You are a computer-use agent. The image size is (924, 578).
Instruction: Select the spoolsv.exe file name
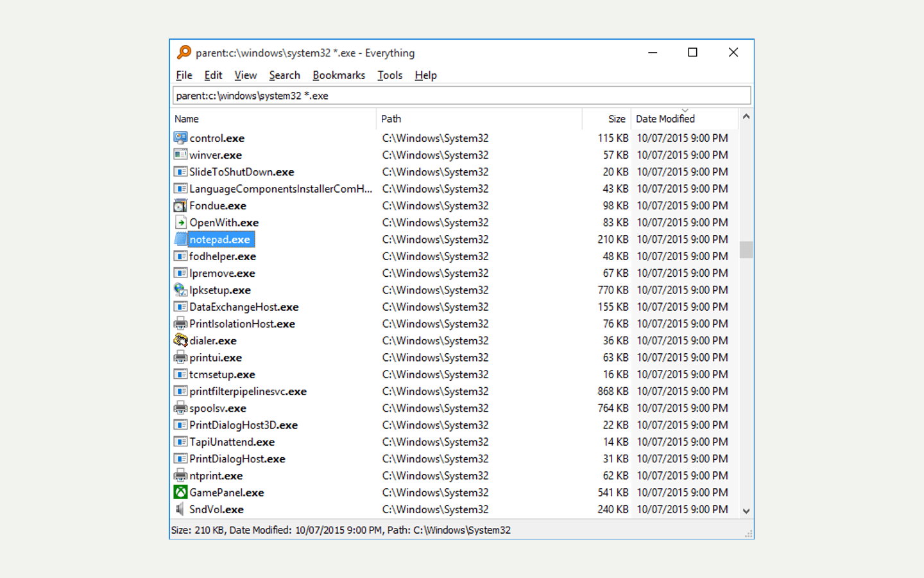point(218,408)
